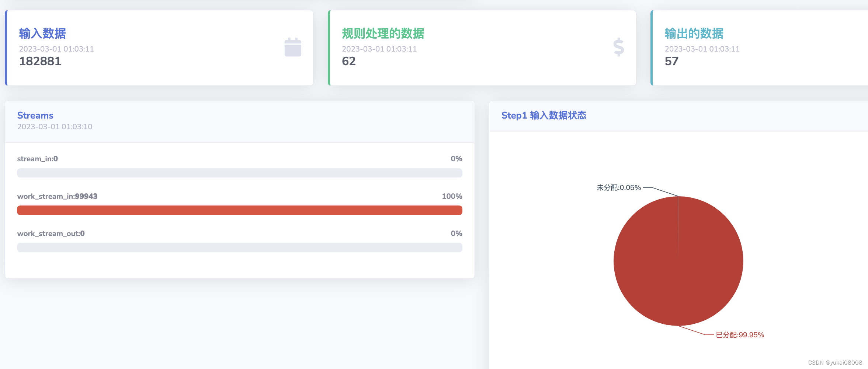Screen dimensions: 868x369
Task: Click the stream_in progress bar
Action: coord(240,173)
